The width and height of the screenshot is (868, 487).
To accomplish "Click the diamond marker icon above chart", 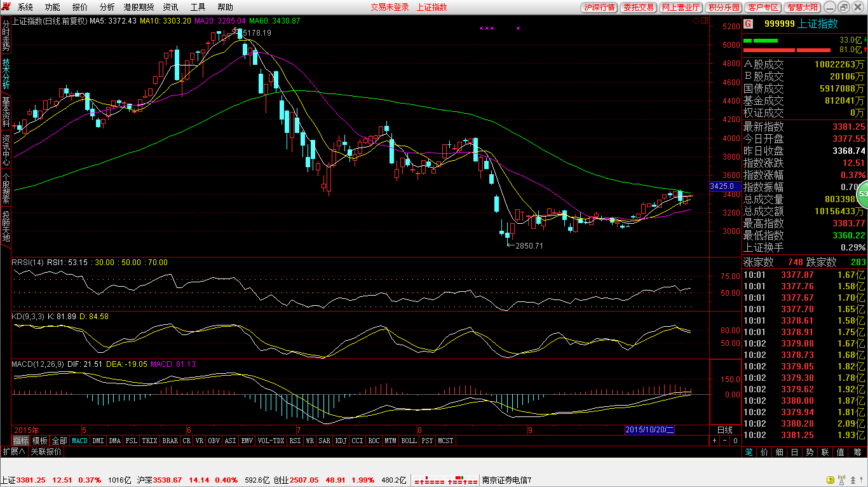I will pyautogui.click(x=696, y=20).
